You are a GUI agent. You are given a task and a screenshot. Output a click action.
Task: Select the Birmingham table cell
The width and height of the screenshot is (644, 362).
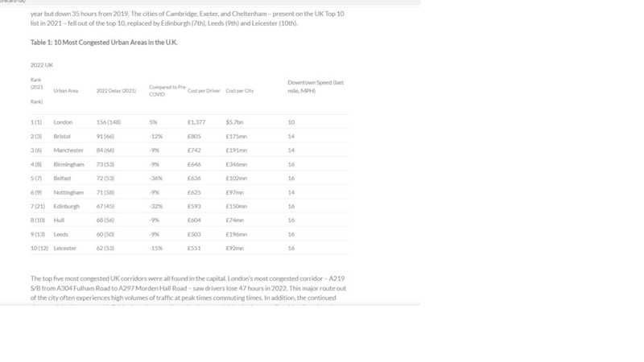[68, 164]
